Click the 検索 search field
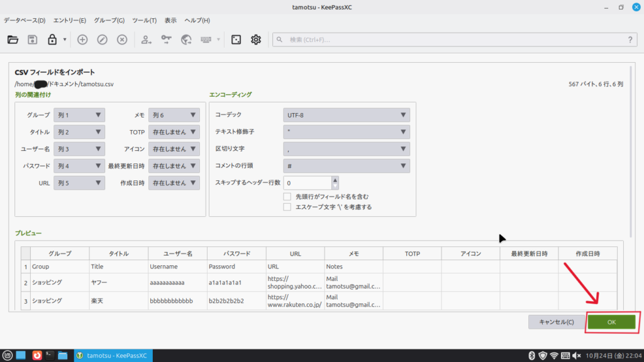 pyautogui.click(x=453, y=40)
